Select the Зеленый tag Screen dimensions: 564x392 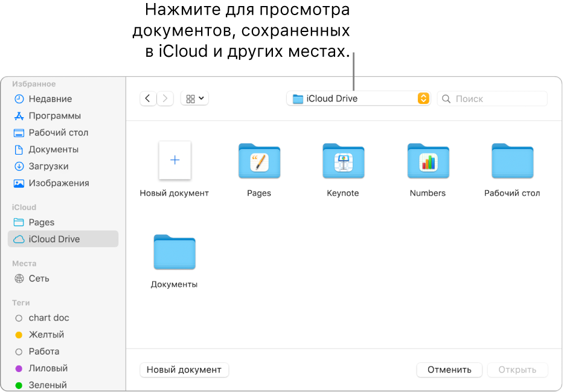[48, 385]
